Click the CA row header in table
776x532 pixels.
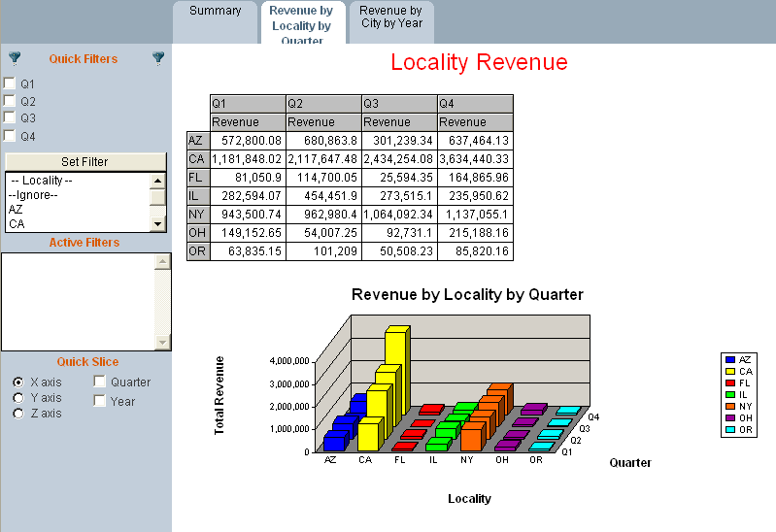(x=198, y=159)
